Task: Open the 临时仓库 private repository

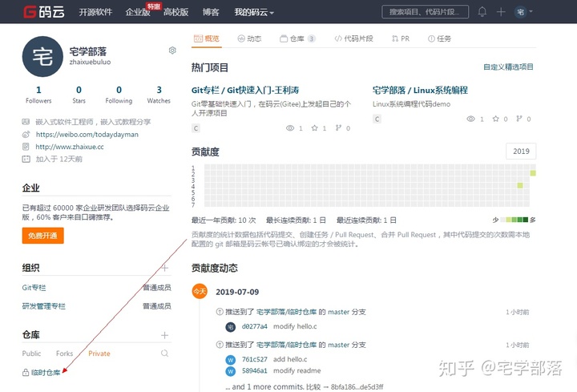Action: point(46,373)
